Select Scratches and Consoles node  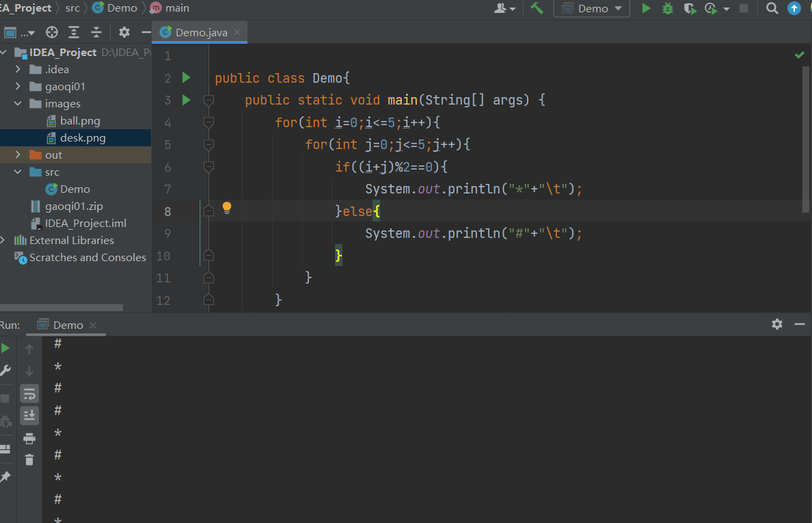(87, 257)
